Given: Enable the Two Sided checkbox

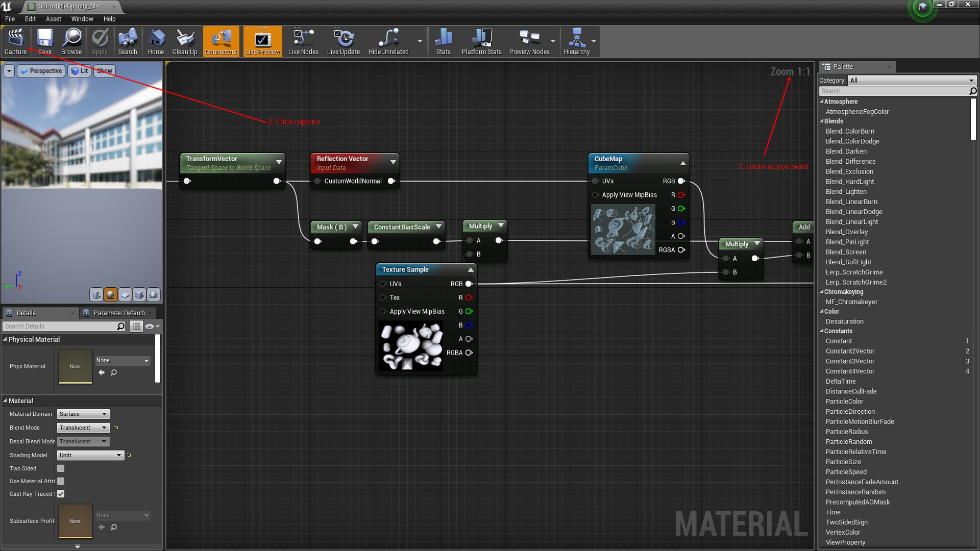Looking at the screenshot, I should [x=61, y=468].
